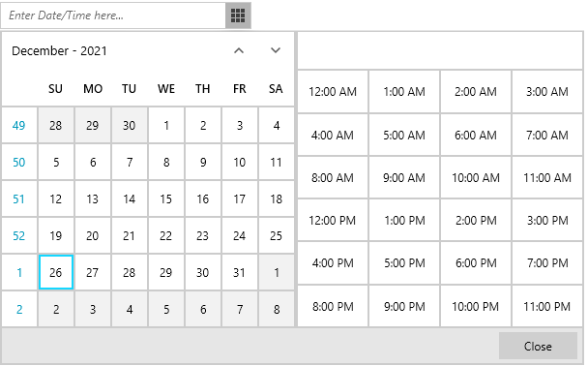Go to next month with down chevron

276,50
